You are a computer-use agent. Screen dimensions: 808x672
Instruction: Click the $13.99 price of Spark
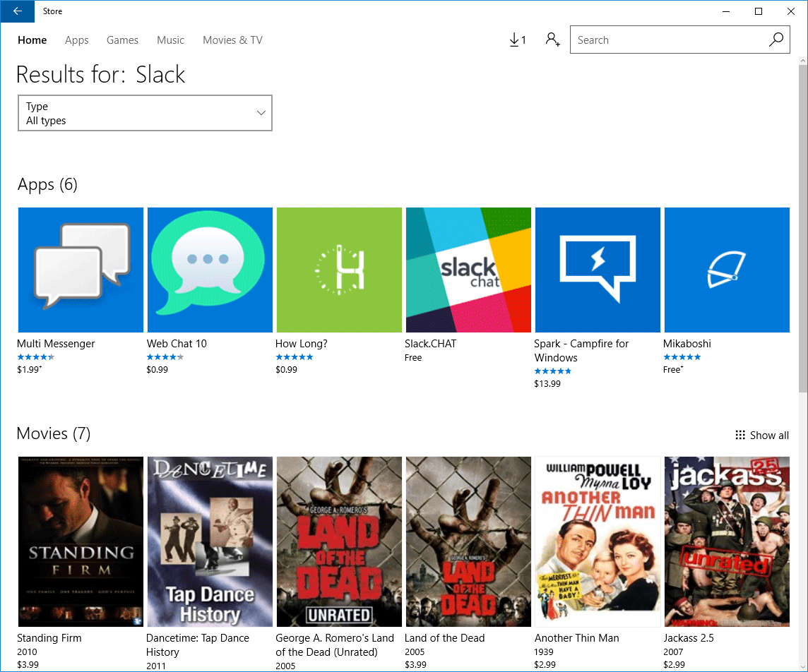(547, 383)
